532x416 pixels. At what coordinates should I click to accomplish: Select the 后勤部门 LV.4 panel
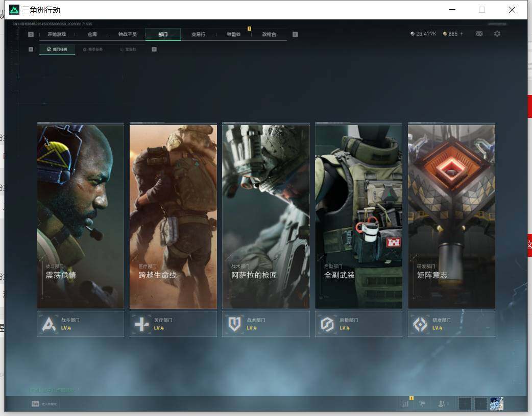[x=358, y=324]
